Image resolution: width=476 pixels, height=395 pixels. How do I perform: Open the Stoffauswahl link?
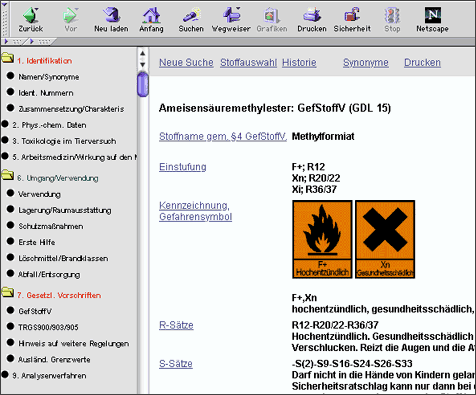tap(248, 63)
